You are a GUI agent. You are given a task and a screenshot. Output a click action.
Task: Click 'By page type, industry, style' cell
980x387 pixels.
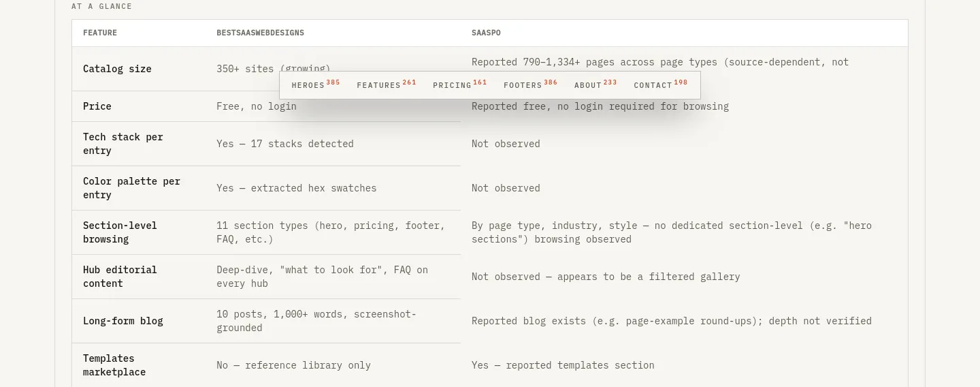[672, 232]
